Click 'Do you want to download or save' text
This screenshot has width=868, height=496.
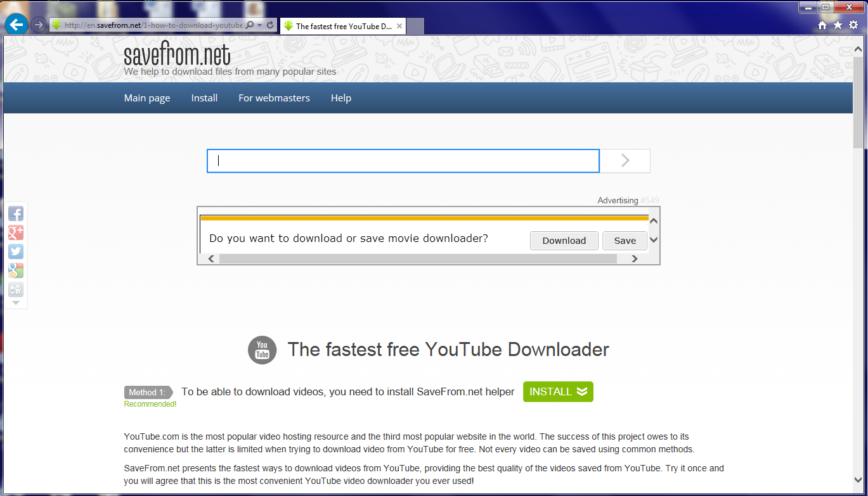click(x=349, y=239)
